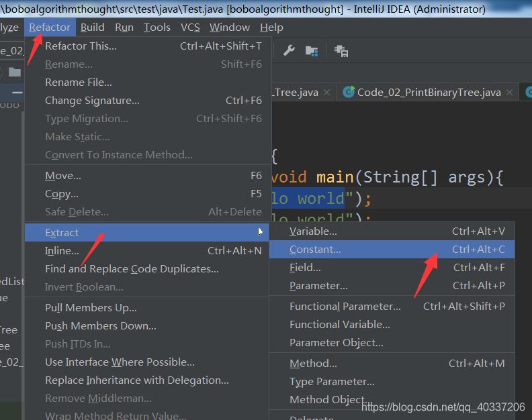The height and width of the screenshot is (420, 532).
Task: Open the Refactor menu
Action: [x=50, y=27]
